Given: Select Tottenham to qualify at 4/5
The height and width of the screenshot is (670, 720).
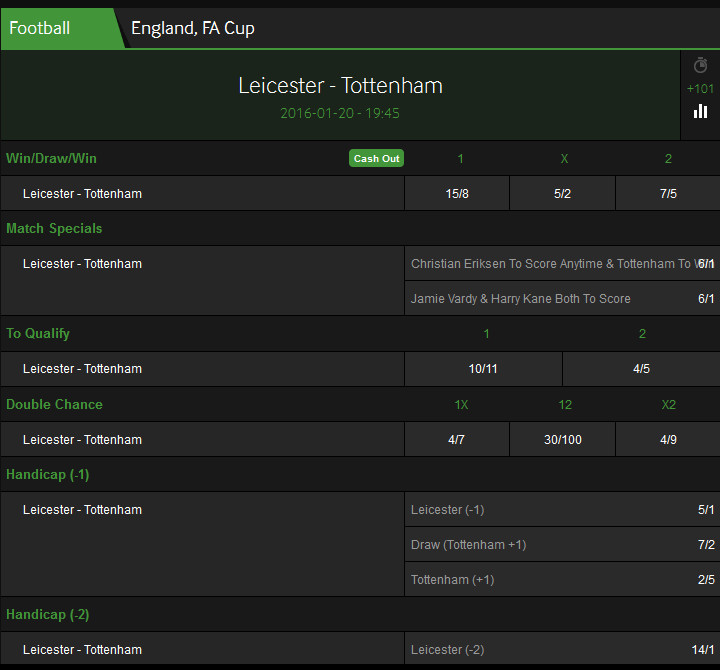Looking at the screenshot, I should (x=641, y=369).
